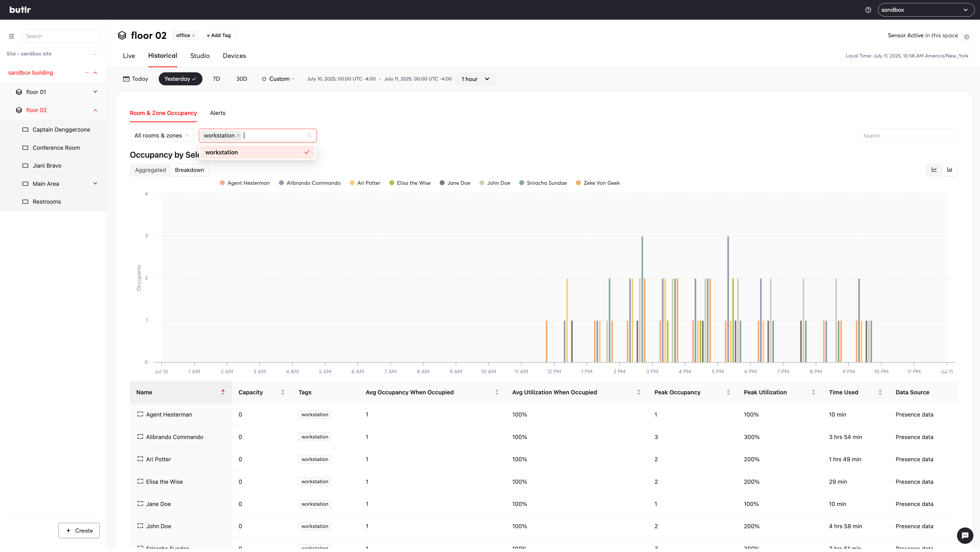
Task: Select Breakdown chart mode
Action: click(189, 170)
